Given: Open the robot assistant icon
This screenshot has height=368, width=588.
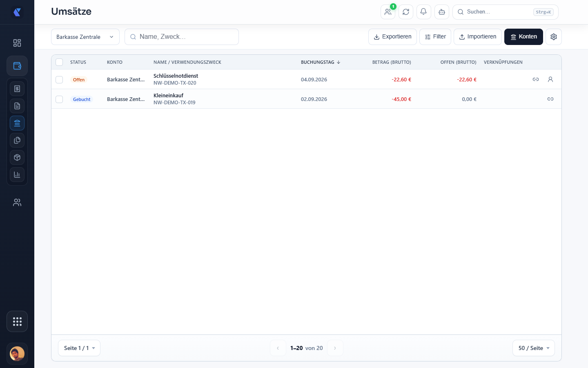Looking at the screenshot, I should pyautogui.click(x=442, y=12).
